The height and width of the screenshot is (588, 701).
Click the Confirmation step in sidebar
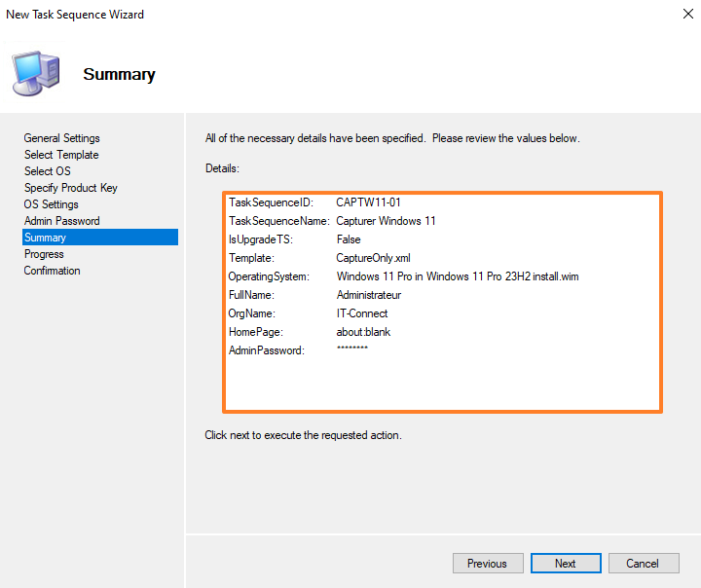pyautogui.click(x=53, y=271)
